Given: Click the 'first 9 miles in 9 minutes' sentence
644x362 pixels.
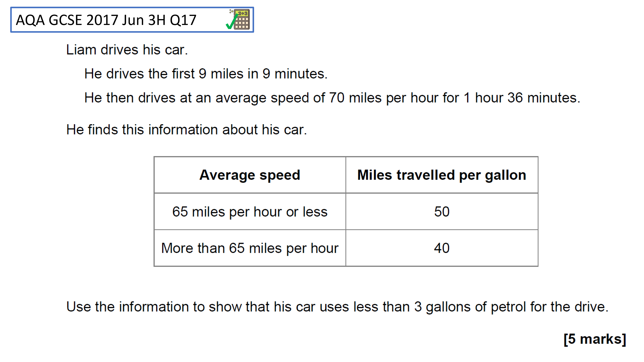Looking at the screenshot, I should (x=206, y=74).
